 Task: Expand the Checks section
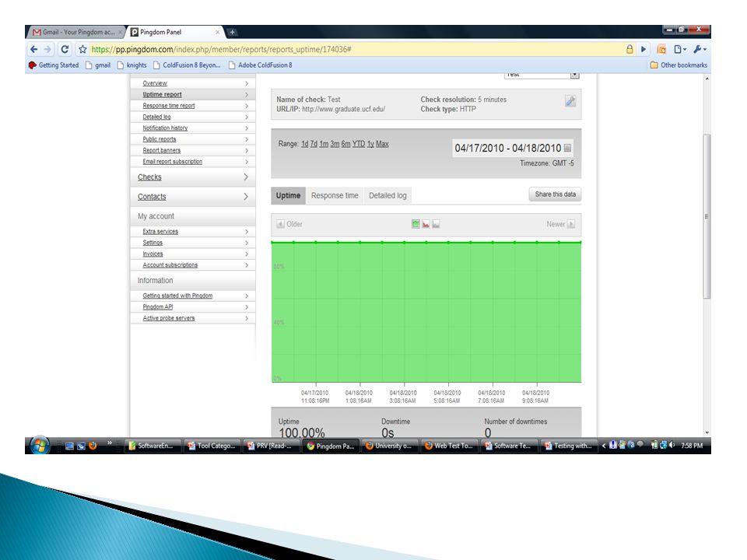point(192,177)
